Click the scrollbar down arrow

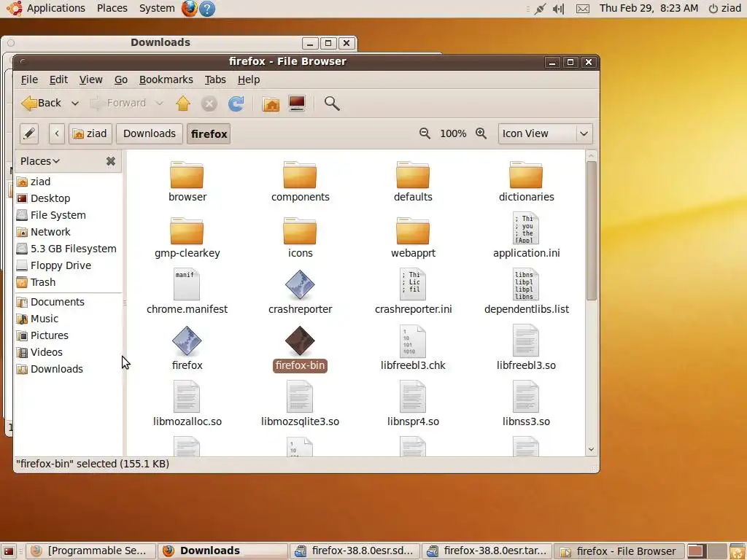click(x=591, y=449)
